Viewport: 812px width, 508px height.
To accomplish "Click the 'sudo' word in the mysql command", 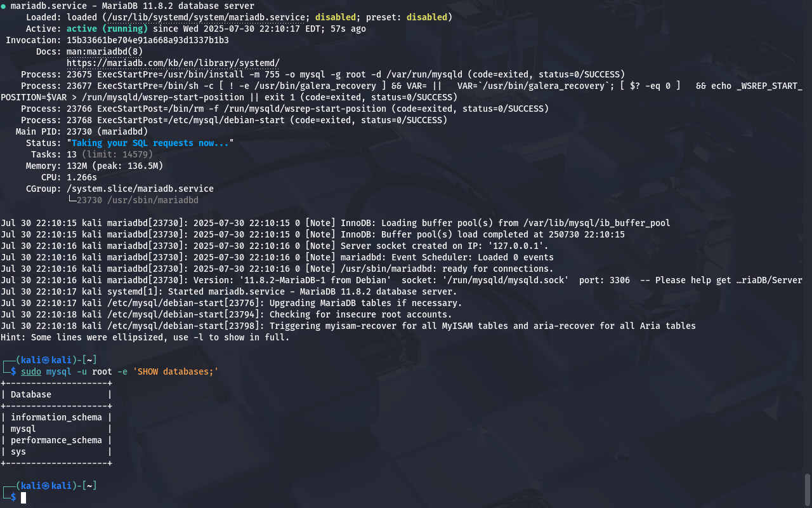I will click(x=31, y=371).
